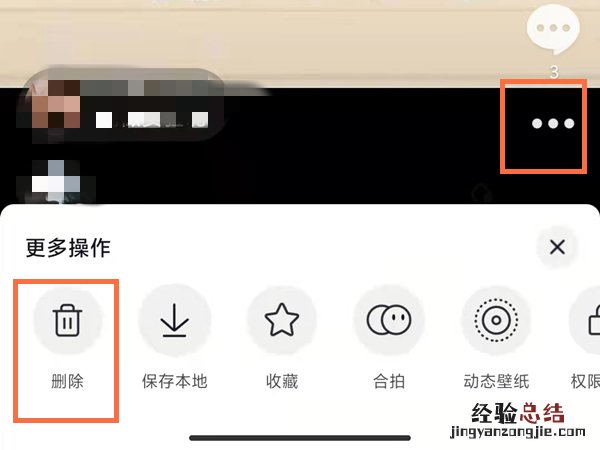Select the cut-off 权限 label
This screenshot has height=450, width=600.
tap(585, 381)
